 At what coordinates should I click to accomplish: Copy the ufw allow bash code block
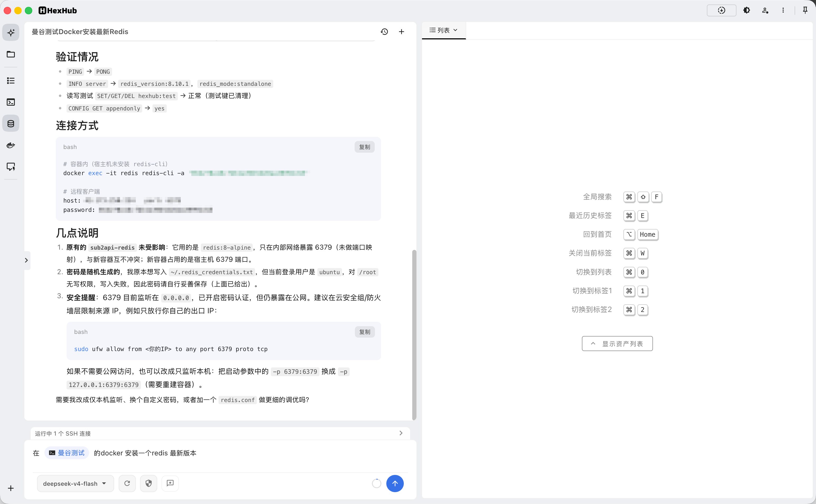pos(364,332)
